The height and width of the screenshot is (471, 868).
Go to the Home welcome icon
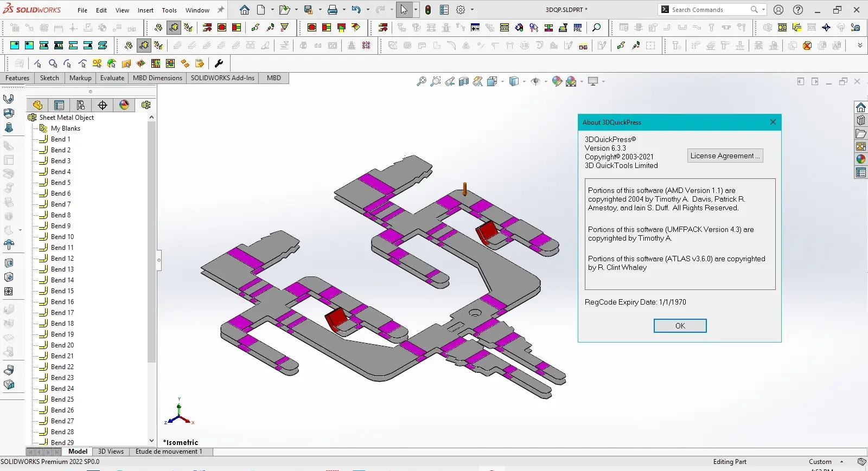pyautogui.click(x=245, y=10)
